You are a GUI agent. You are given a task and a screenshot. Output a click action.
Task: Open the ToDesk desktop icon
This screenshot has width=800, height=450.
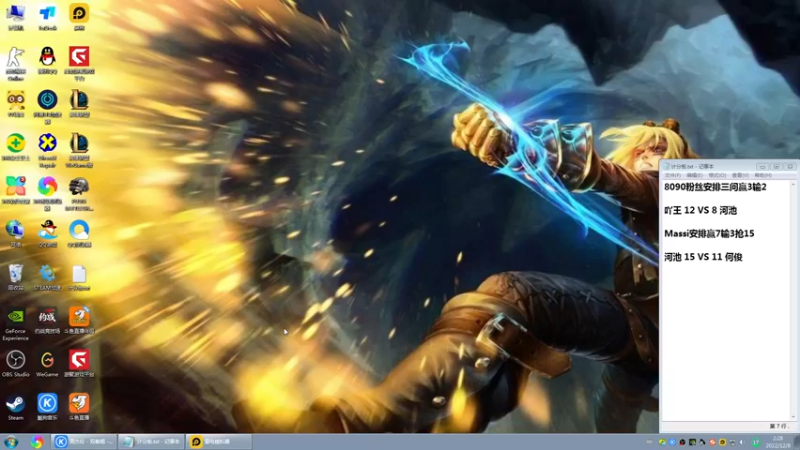pyautogui.click(x=47, y=17)
